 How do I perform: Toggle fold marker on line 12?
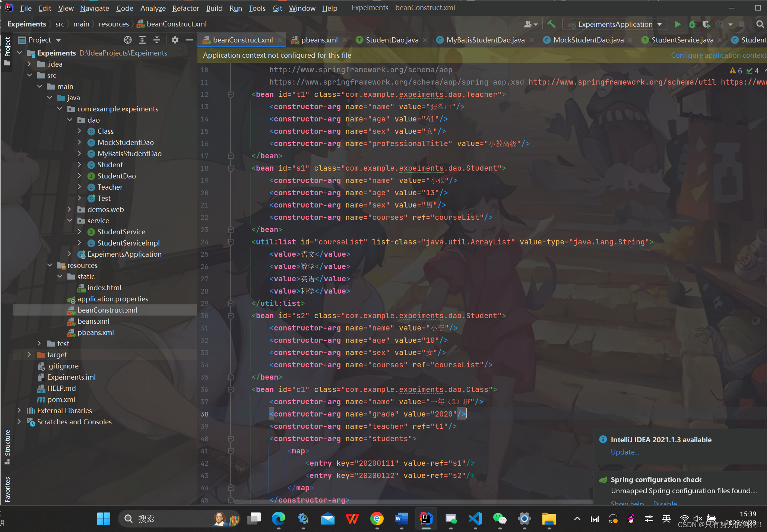(x=231, y=95)
